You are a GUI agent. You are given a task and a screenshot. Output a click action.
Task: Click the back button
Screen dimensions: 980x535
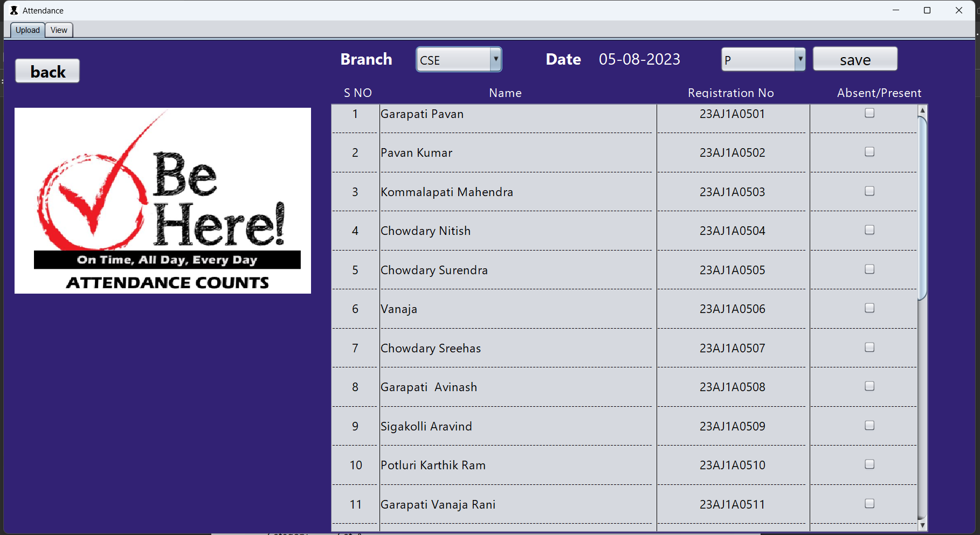tap(47, 71)
